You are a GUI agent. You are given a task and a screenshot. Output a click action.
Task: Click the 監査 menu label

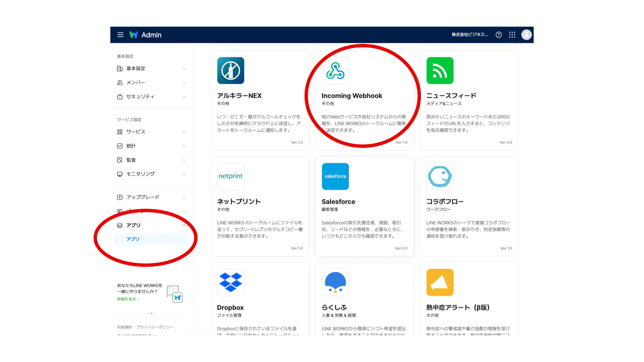pos(131,160)
